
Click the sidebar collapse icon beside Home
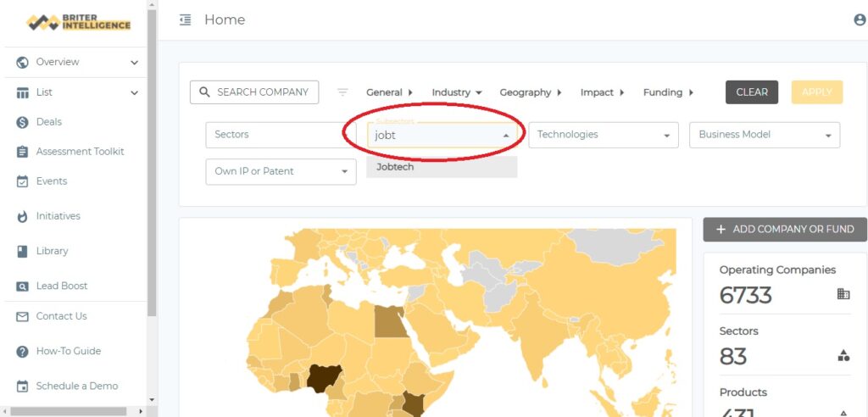186,20
